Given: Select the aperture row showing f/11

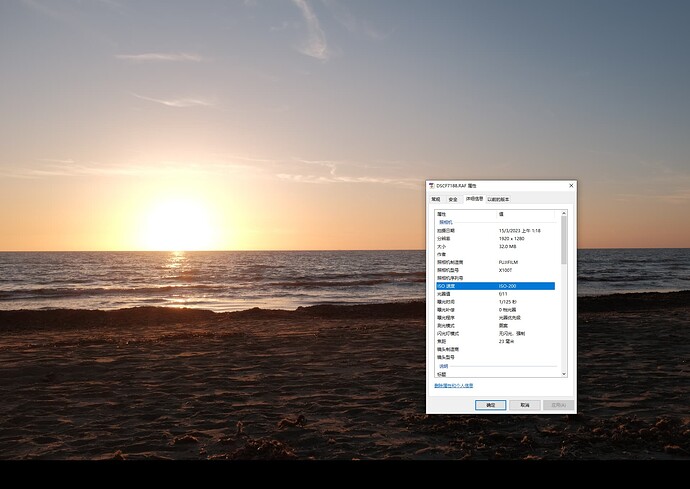Looking at the screenshot, I should coord(495,294).
